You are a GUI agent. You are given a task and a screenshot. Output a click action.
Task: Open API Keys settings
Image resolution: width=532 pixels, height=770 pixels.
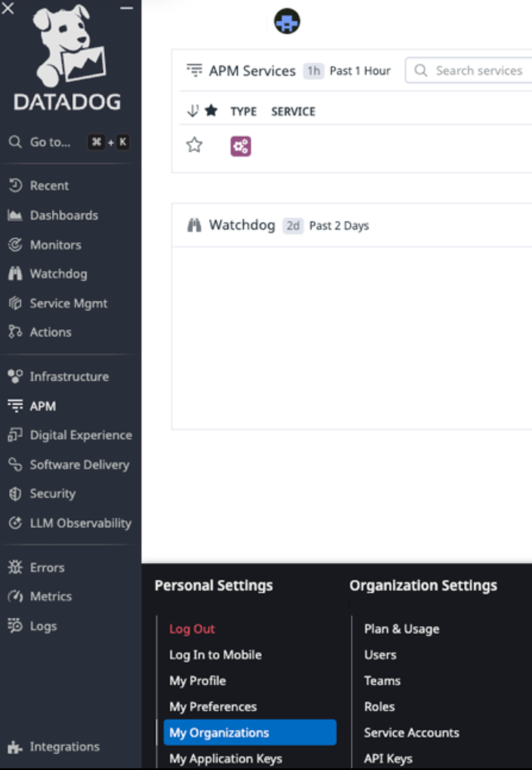point(388,759)
